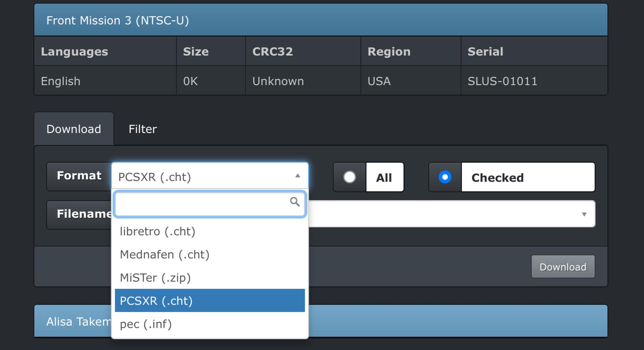Image resolution: width=644 pixels, height=350 pixels.
Task: Open the PCSXR (.cht) format selector
Action: pyautogui.click(x=204, y=177)
